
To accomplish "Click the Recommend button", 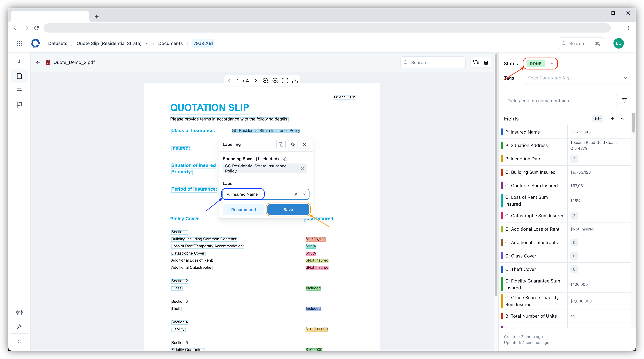I will point(243,210).
